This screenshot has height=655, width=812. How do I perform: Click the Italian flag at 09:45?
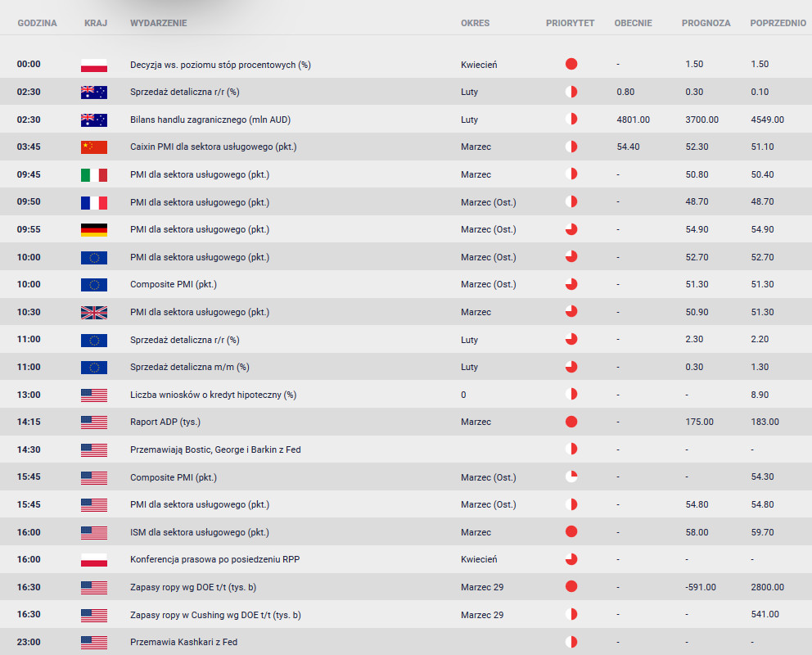[94, 174]
